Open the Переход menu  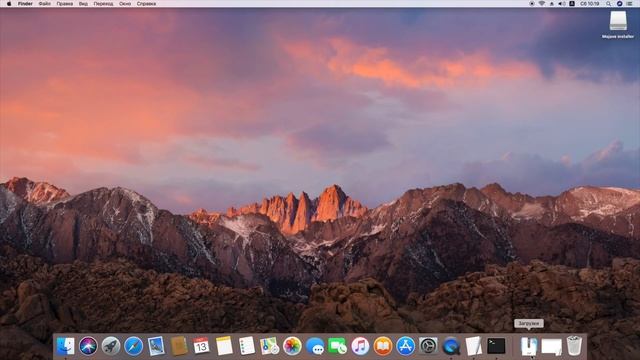point(103,4)
